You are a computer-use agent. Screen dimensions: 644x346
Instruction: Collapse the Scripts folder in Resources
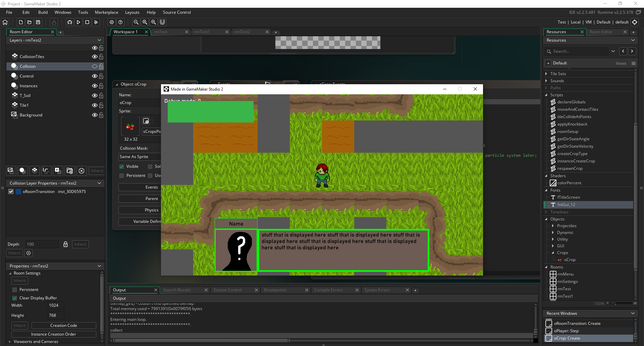click(546, 95)
